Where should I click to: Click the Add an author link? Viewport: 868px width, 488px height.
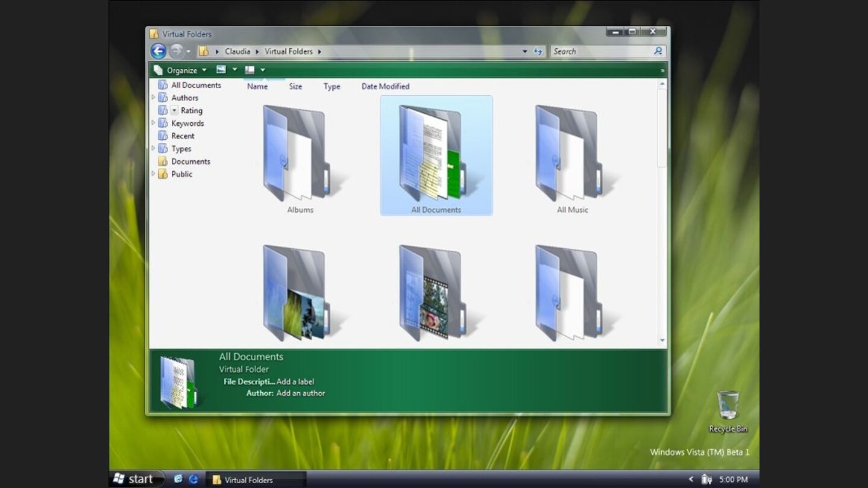coord(300,393)
